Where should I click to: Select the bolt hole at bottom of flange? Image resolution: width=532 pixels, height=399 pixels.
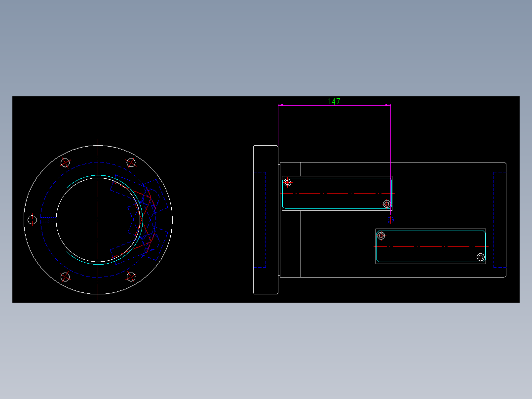[65, 277]
